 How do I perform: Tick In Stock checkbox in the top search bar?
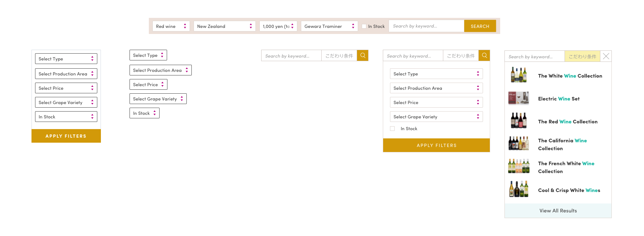(x=364, y=26)
